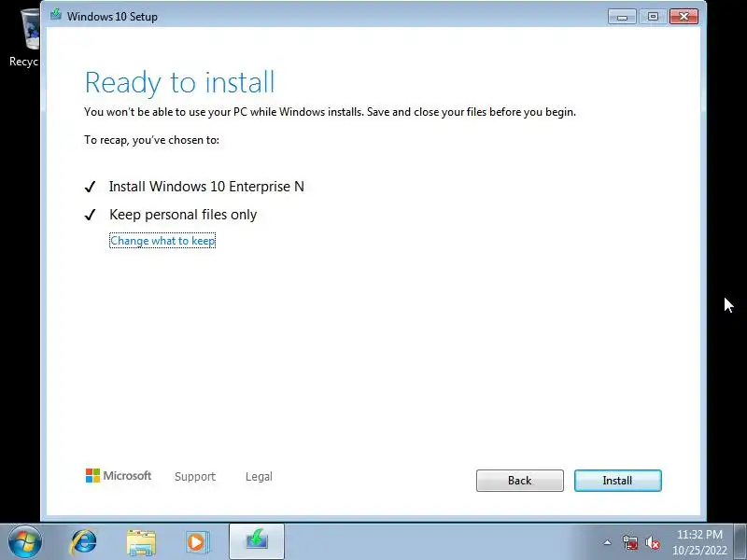Viewport: 747px width, 560px height.
Task: Close the Windows 10 Setup window
Action: [x=684, y=17]
